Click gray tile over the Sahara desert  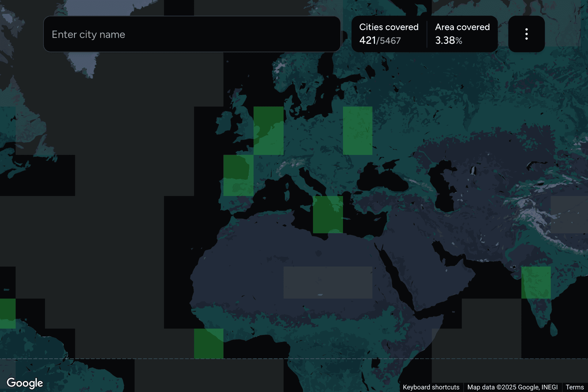click(x=328, y=282)
